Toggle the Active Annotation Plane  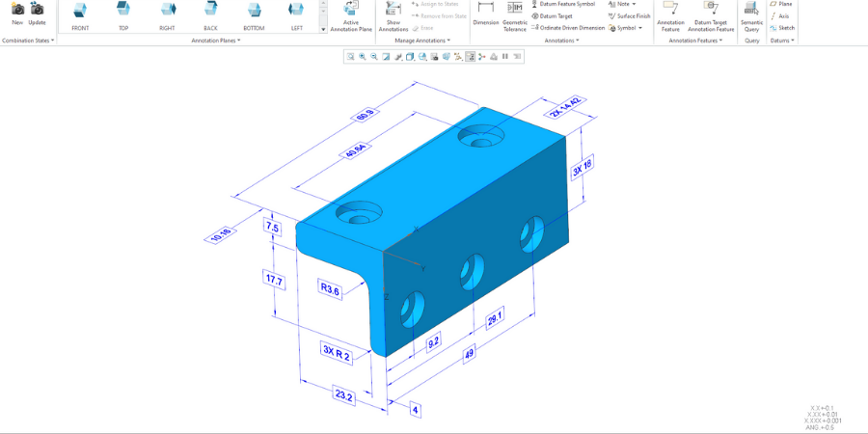tap(350, 13)
